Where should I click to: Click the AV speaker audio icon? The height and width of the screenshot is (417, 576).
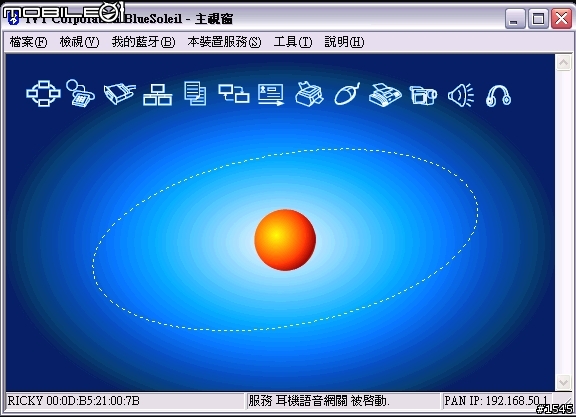coord(461,95)
